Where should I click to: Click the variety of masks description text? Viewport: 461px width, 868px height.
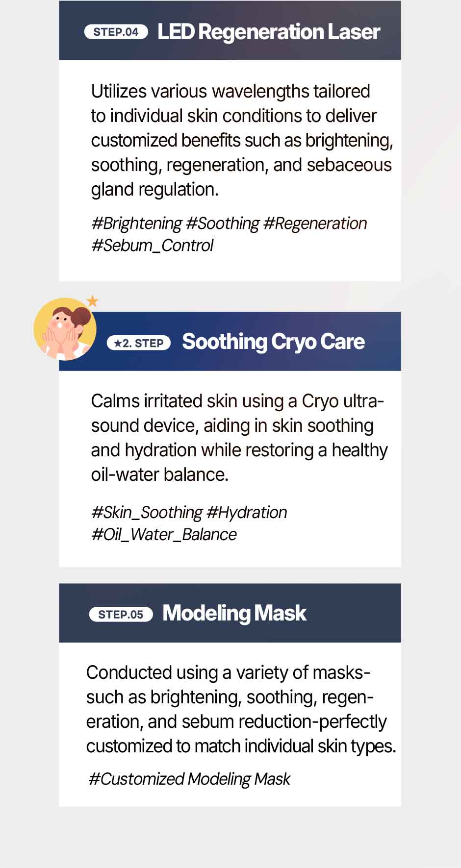pyautogui.click(x=241, y=709)
